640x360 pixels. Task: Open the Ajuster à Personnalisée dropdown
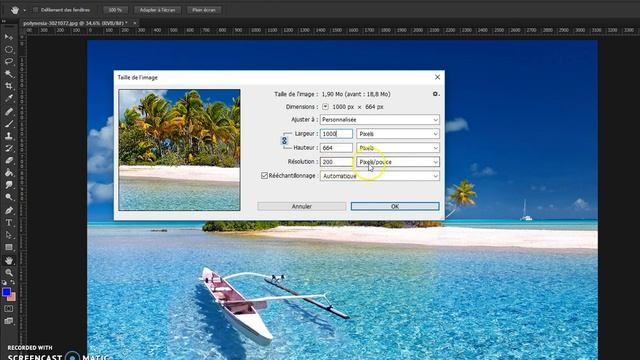(380, 120)
